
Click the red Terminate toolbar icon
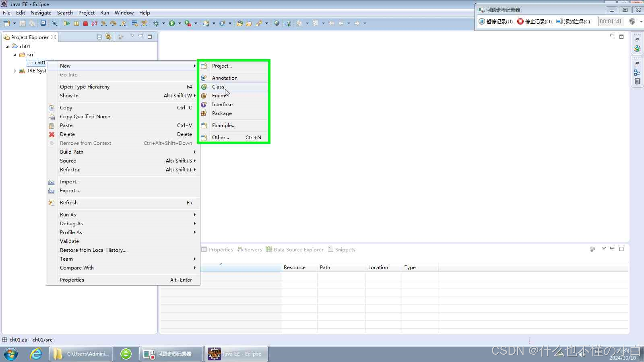[x=85, y=23]
